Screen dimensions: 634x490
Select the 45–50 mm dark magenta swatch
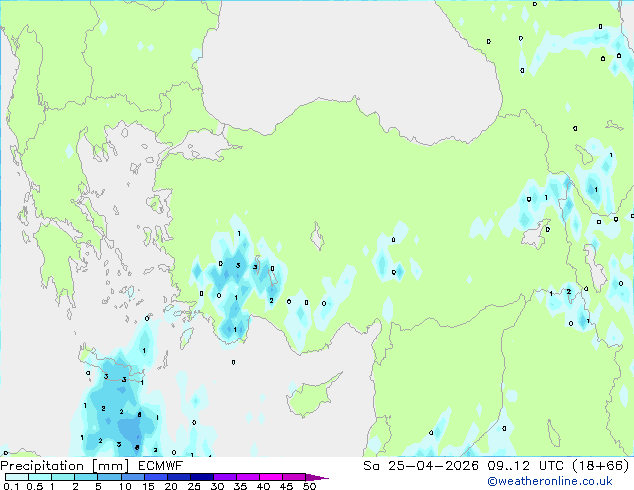pos(294,477)
